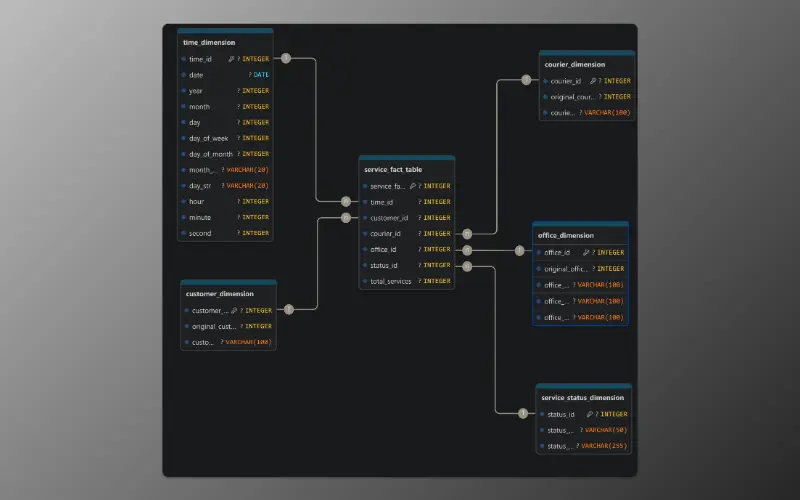The height and width of the screenshot is (500, 800).
Task: Click the total_services column
Action: click(407, 281)
